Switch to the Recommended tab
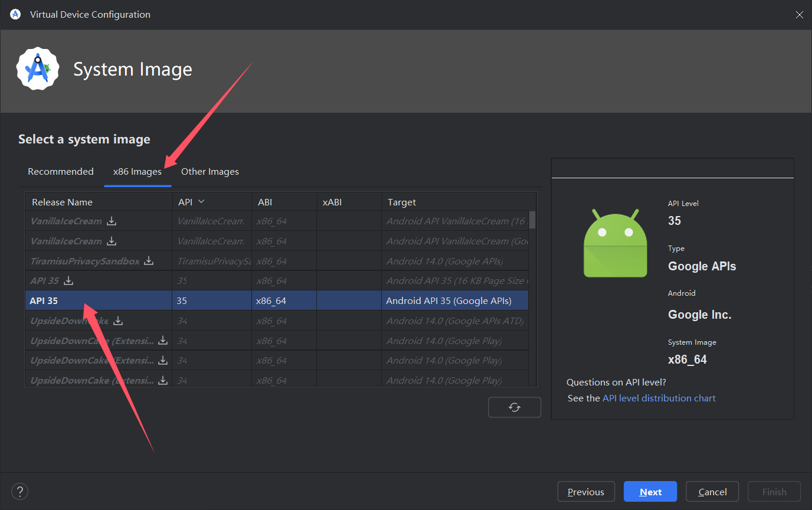 tap(61, 172)
